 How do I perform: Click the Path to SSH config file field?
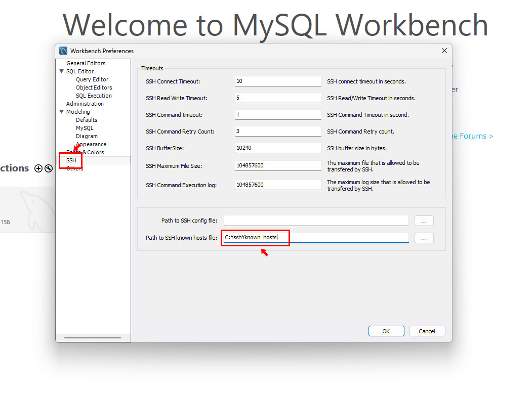click(x=316, y=221)
